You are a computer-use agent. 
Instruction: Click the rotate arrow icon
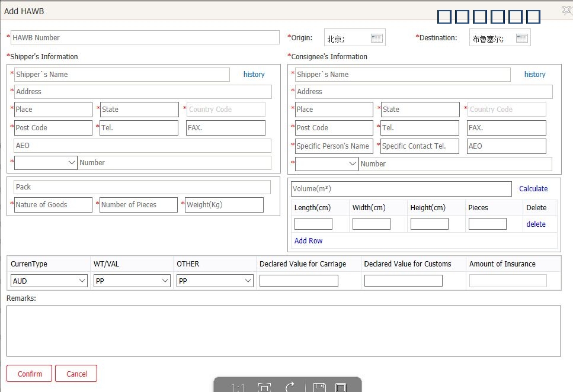pos(290,387)
